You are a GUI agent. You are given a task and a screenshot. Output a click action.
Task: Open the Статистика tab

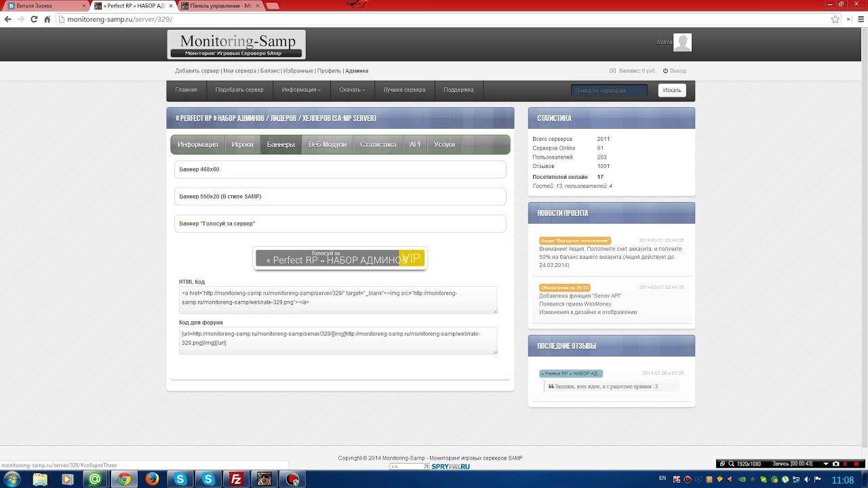click(x=378, y=144)
